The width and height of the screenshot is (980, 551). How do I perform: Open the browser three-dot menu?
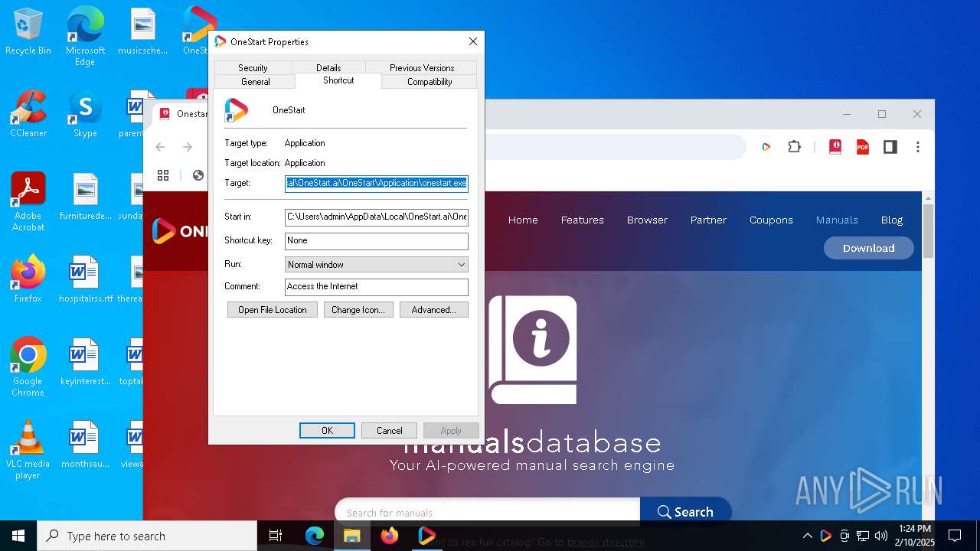point(918,147)
